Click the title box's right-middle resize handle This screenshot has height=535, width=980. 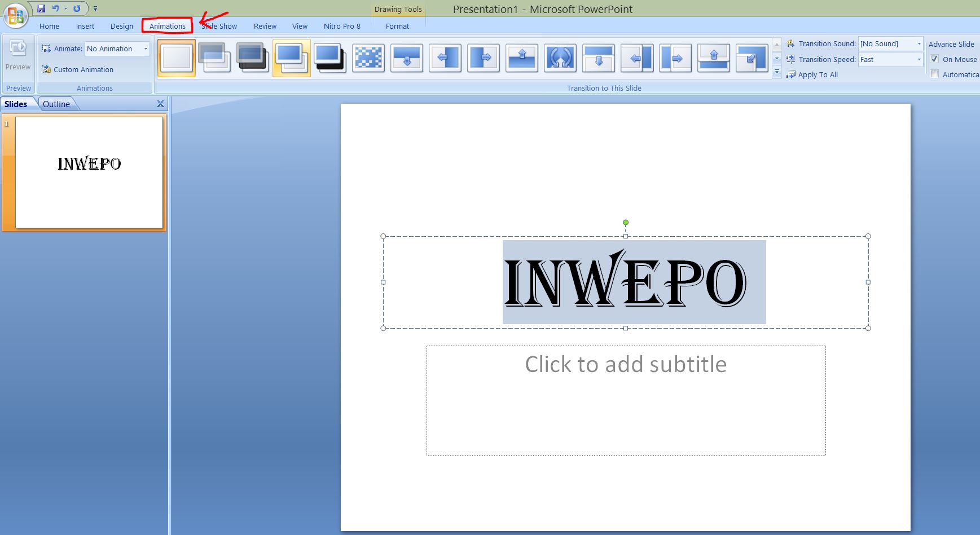pyautogui.click(x=868, y=282)
